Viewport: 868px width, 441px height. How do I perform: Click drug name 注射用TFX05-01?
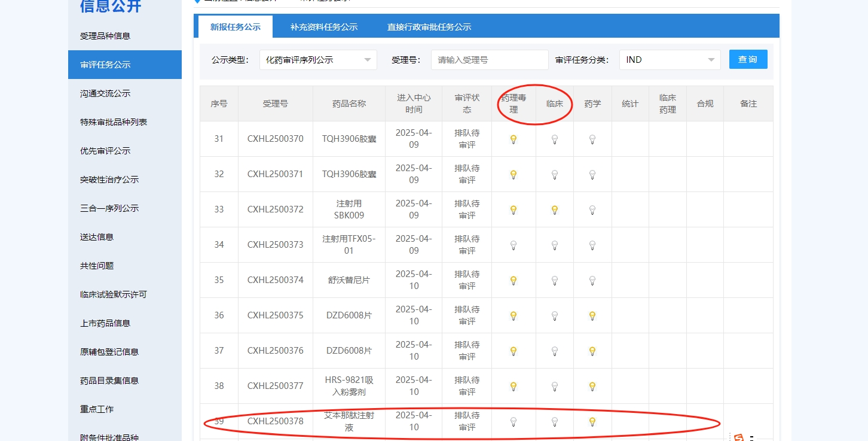pos(349,245)
